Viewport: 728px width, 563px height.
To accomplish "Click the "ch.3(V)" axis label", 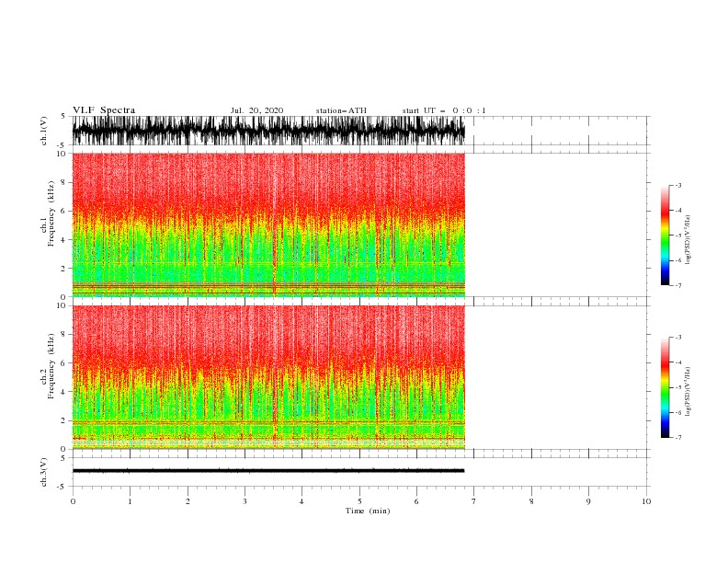I will pos(44,472).
